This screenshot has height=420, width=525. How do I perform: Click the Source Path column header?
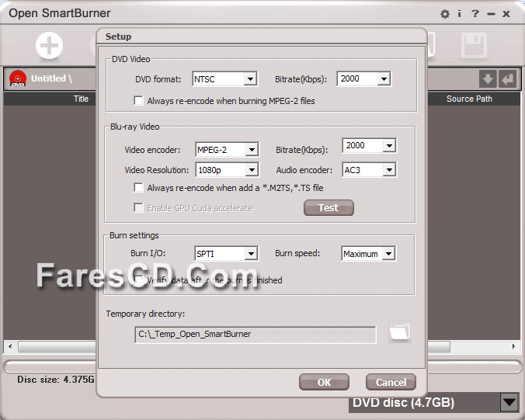[x=469, y=99]
